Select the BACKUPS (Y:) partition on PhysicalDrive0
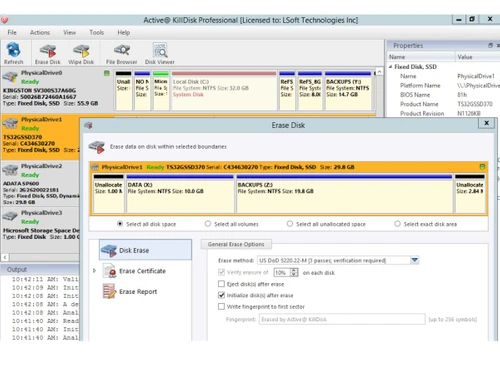The height and width of the screenshot is (375, 500). click(348, 90)
